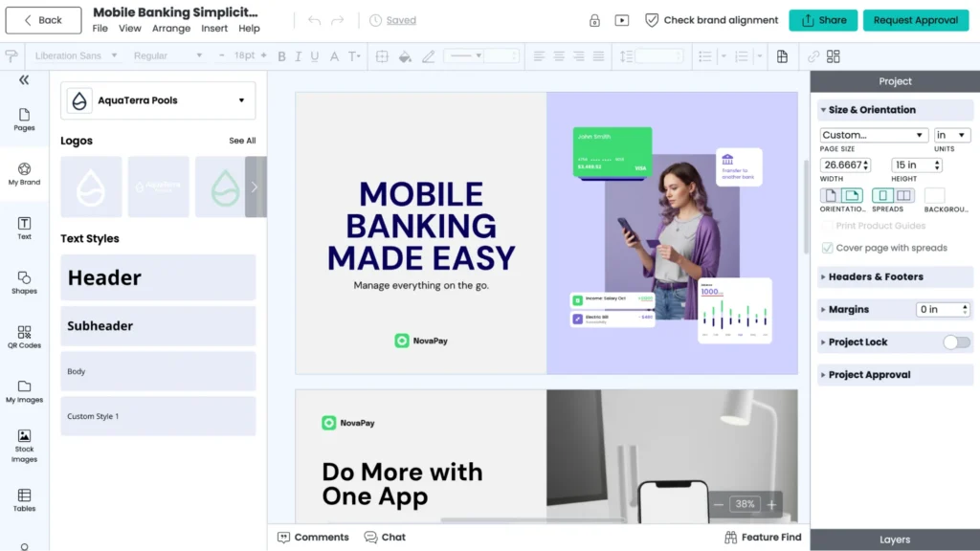Open the My Brand panel

tap(24, 174)
